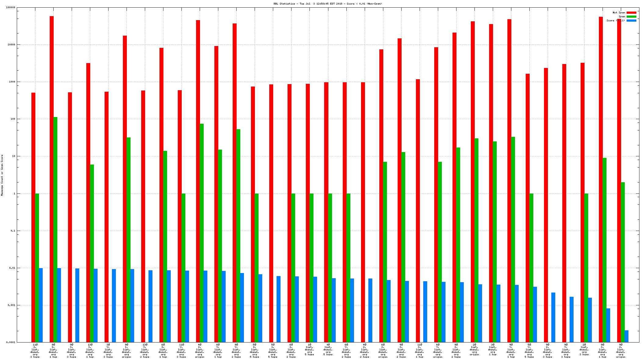Image resolution: width=644 pixels, height=362 pixels.
Task: Click the red Not Spam legend swatch
Action: pyautogui.click(x=631, y=12)
